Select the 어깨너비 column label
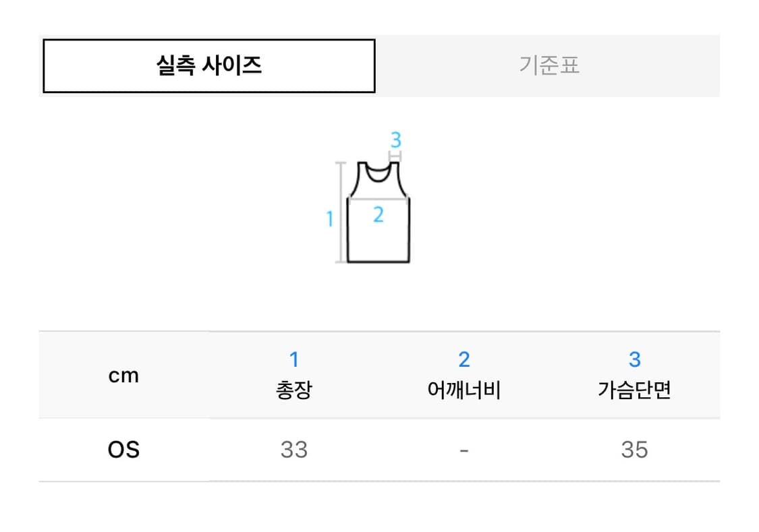Screen dimensions: 759x532 point(464,390)
